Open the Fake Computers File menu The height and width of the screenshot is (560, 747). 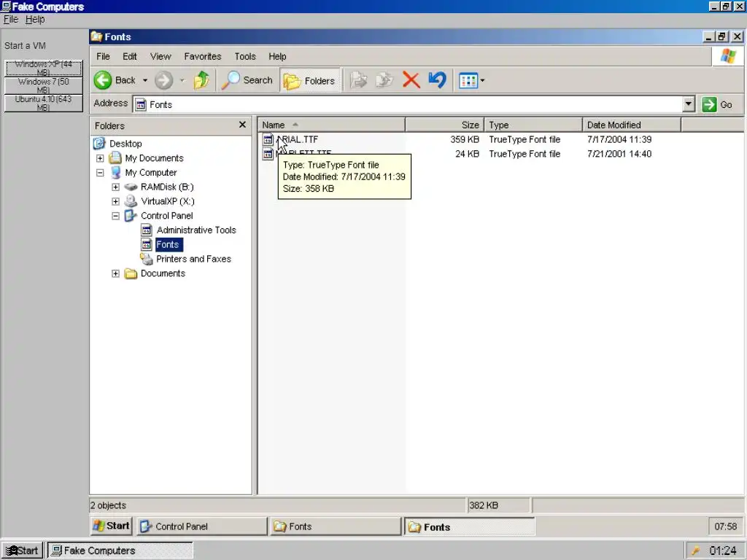pyautogui.click(x=10, y=19)
